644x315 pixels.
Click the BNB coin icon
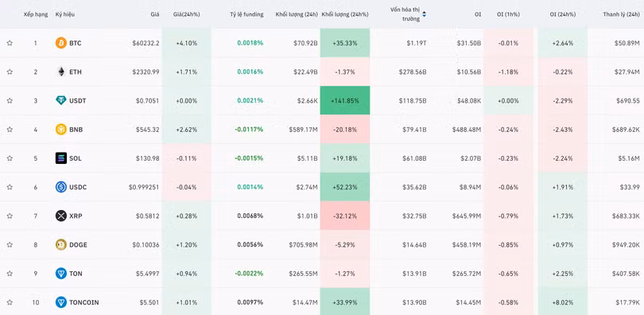pos(60,130)
